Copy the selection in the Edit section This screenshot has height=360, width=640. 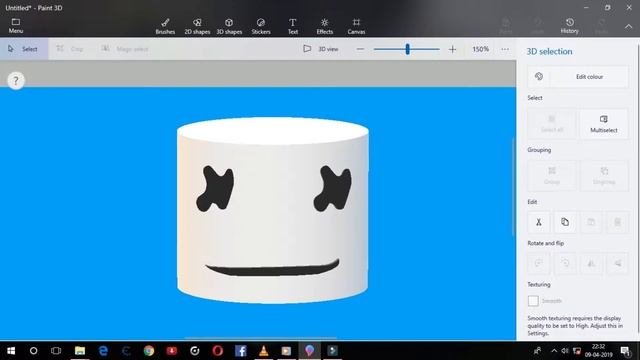tap(565, 222)
